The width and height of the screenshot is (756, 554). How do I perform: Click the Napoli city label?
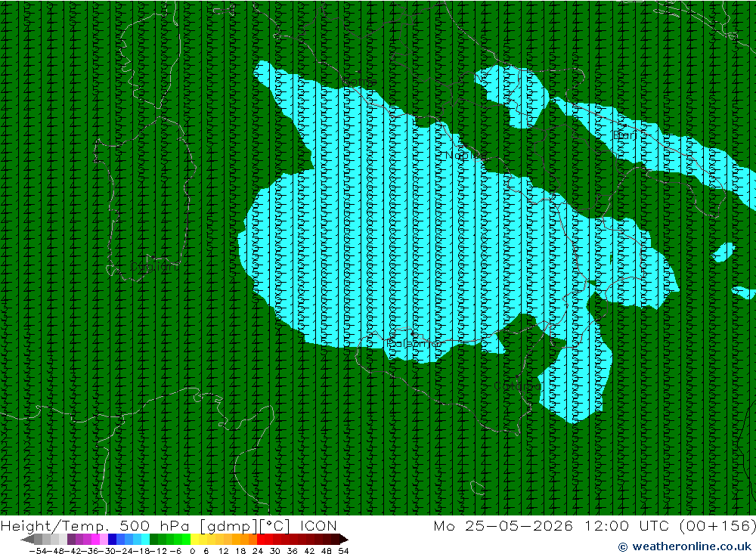tap(465, 155)
